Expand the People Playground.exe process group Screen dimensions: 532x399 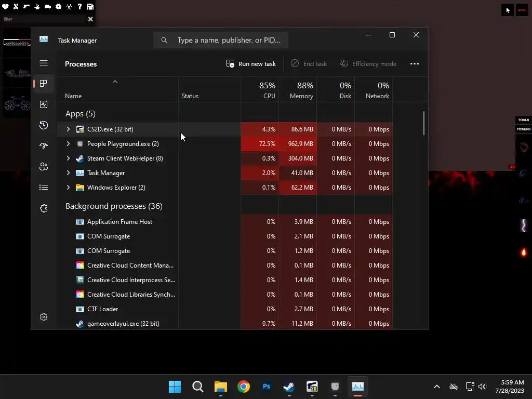point(68,144)
